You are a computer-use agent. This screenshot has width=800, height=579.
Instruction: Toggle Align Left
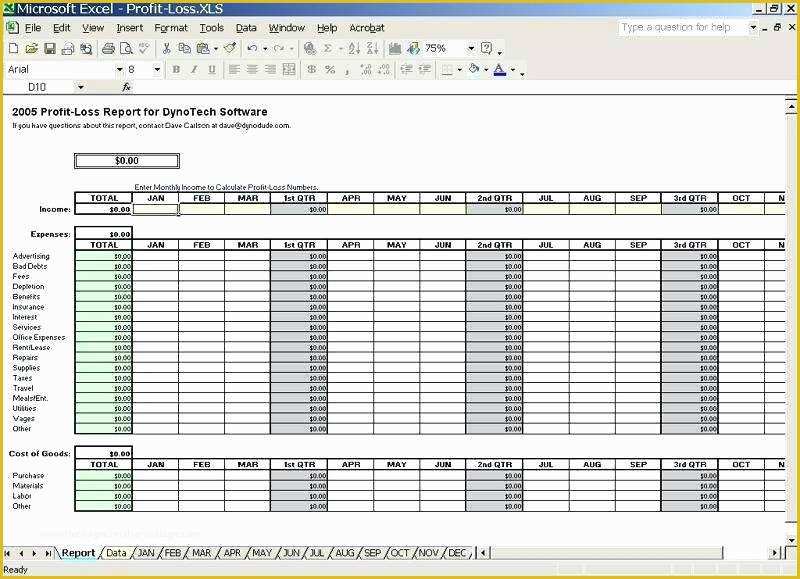click(234, 70)
